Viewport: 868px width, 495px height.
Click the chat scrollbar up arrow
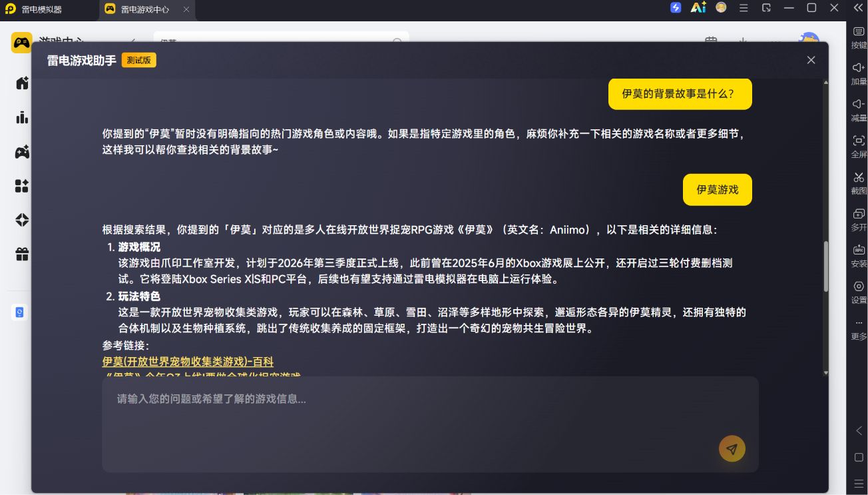point(826,83)
